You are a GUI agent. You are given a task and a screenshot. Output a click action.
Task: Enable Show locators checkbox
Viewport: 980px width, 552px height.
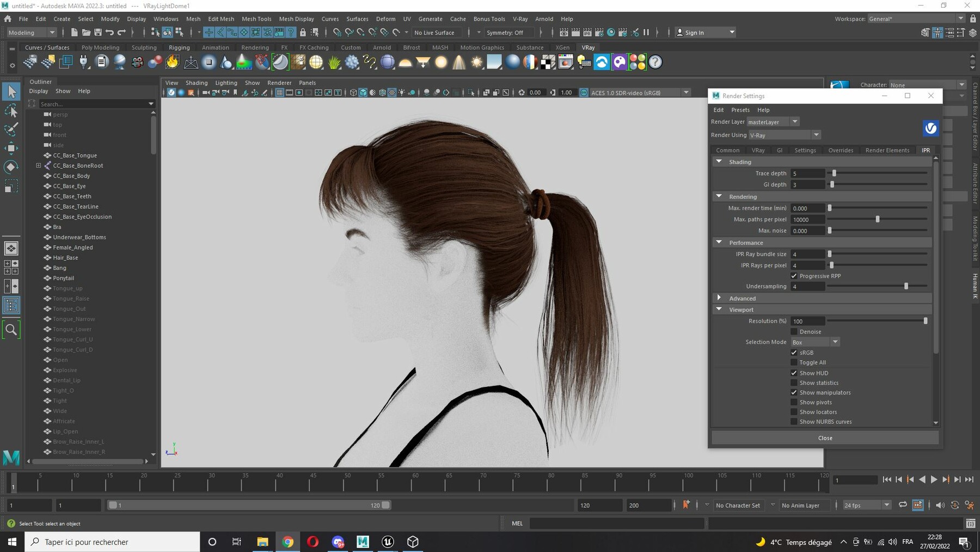[794, 412]
